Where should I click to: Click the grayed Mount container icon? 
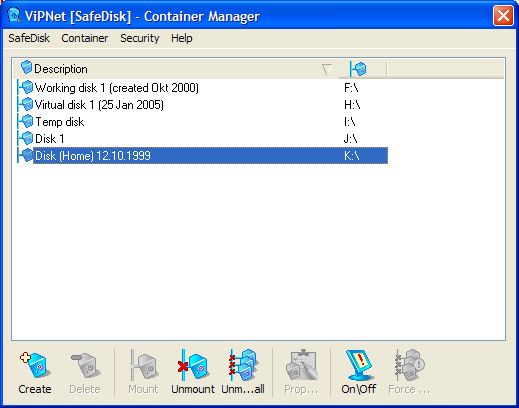point(143,365)
